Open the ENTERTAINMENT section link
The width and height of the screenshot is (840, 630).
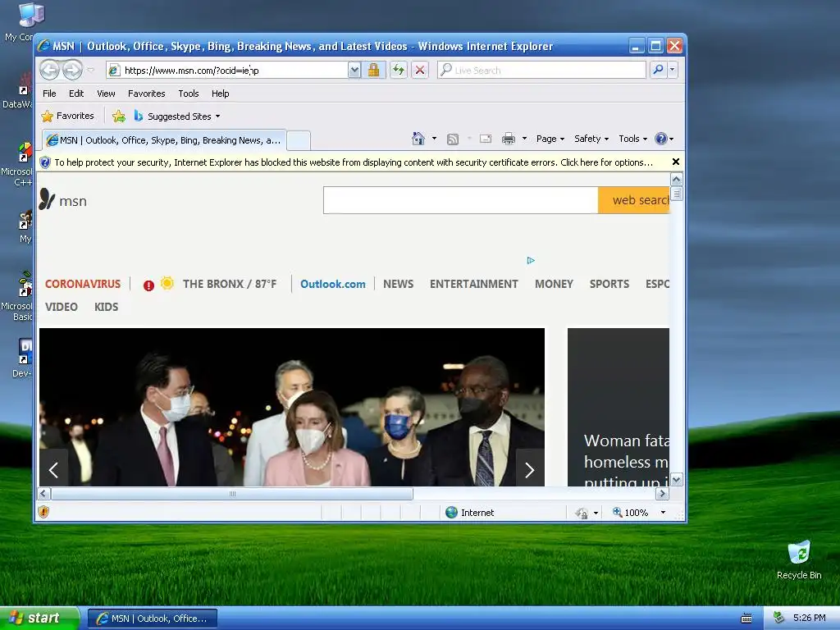click(x=473, y=284)
